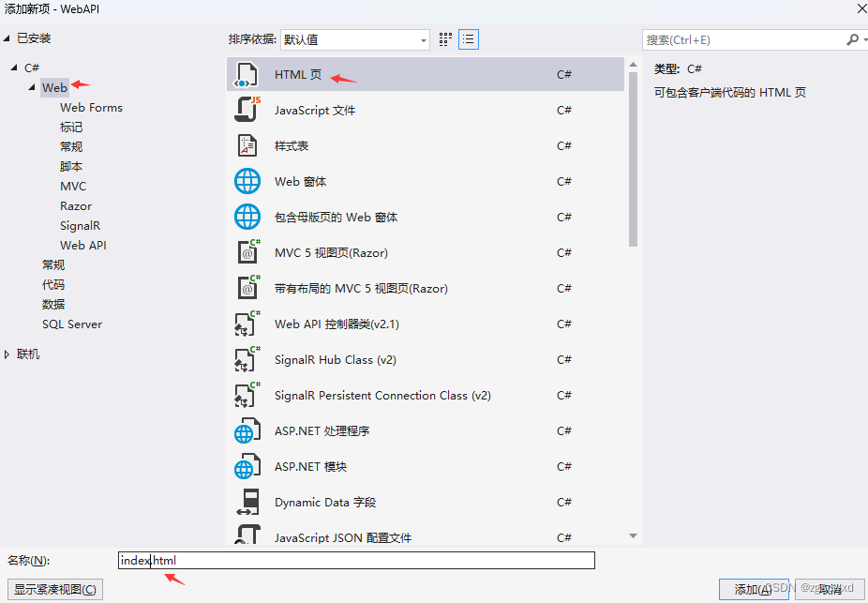Click the 联机 label
The height and width of the screenshot is (603, 868).
pos(28,354)
